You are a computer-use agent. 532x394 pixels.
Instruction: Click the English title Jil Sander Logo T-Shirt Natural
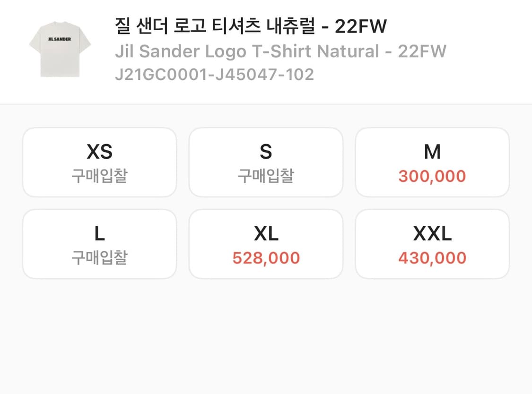[x=279, y=51]
